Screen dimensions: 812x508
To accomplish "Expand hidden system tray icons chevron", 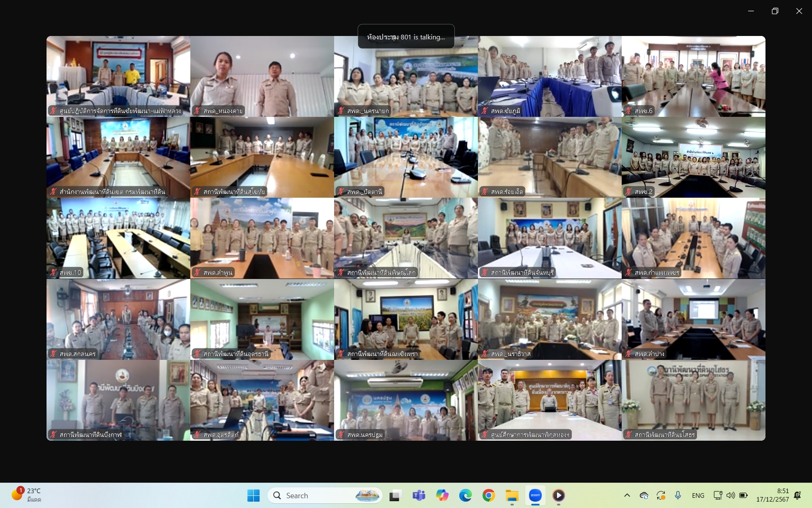I will [627, 495].
